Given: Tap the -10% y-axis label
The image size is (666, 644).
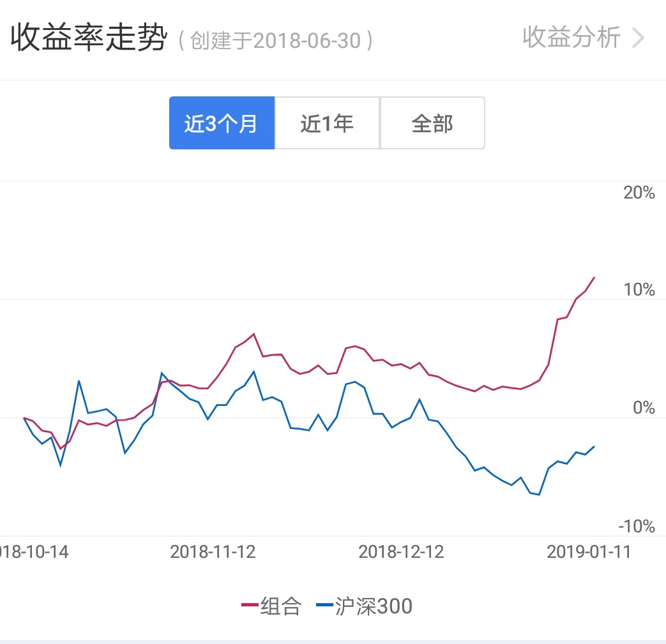Looking at the screenshot, I should pos(637,527).
